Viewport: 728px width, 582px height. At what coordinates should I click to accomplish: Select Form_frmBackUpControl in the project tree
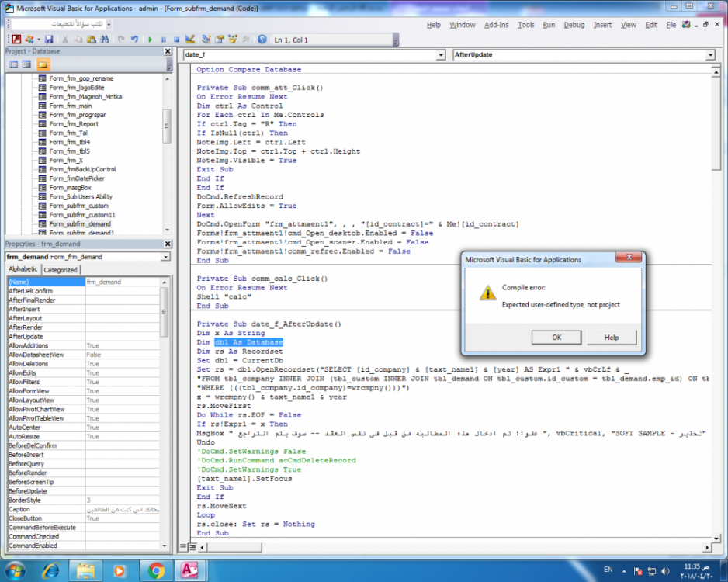82,169
